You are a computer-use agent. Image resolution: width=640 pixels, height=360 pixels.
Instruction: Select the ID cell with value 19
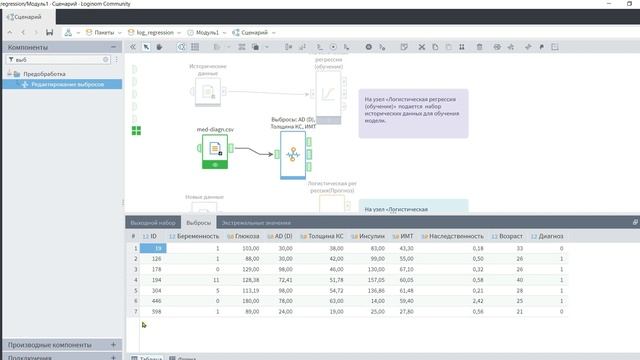(153, 248)
